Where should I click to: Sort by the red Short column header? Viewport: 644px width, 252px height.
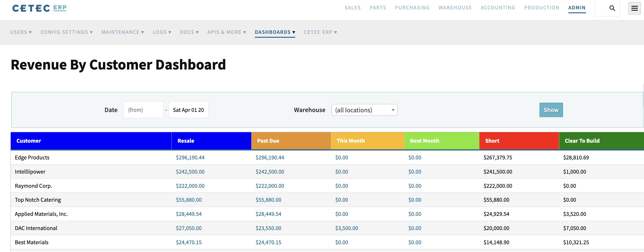pyautogui.click(x=492, y=141)
